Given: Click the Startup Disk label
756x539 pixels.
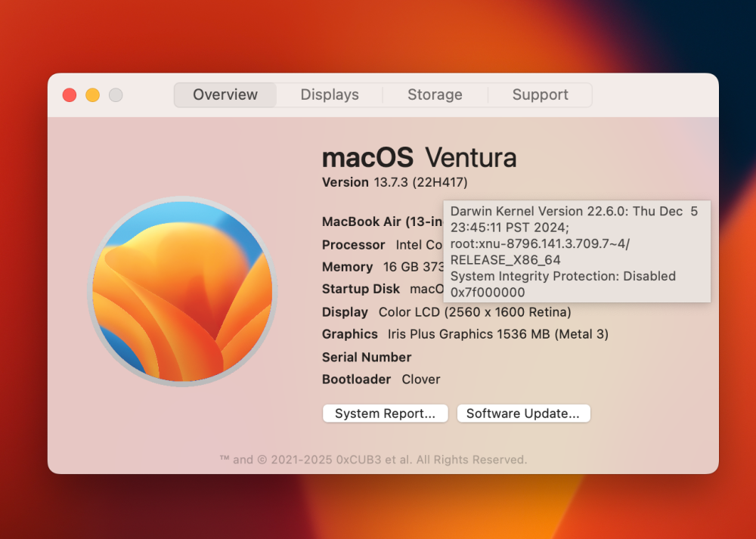Looking at the screenshot, I should coord(361,290).
